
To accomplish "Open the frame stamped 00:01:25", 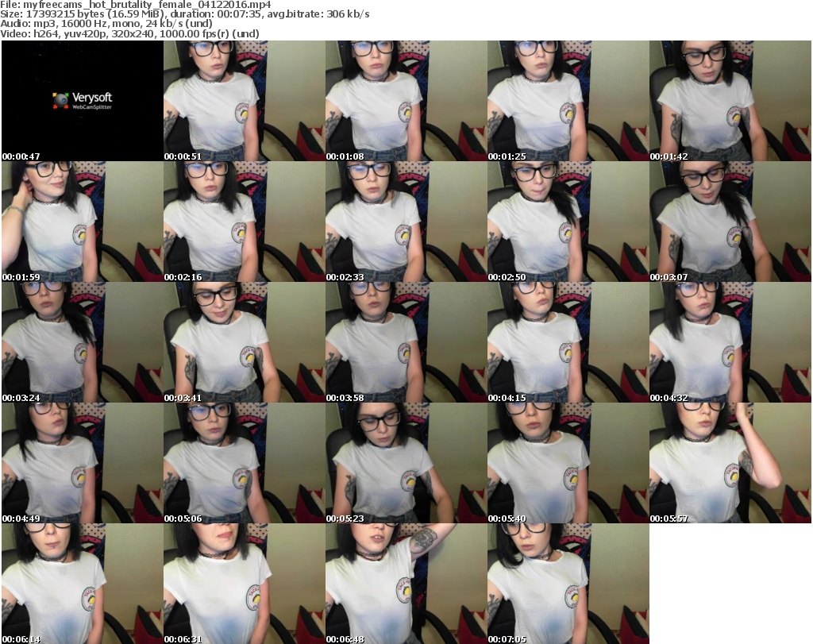I will [568, 101].
